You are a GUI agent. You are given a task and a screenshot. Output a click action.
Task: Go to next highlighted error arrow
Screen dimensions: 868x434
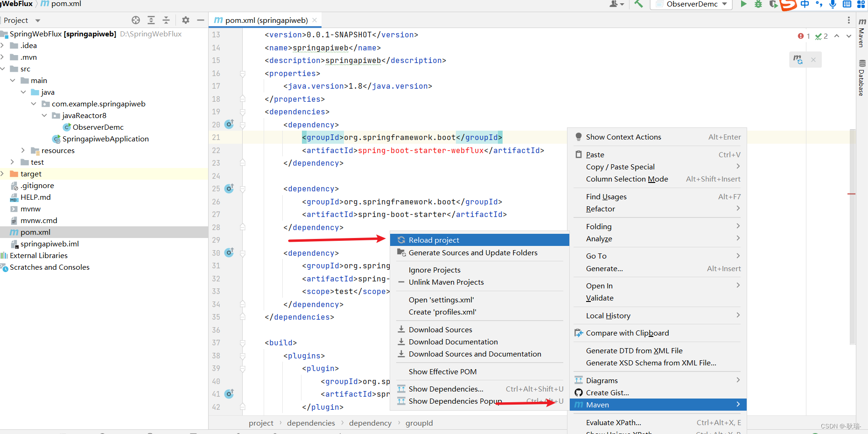click(849, 36)
